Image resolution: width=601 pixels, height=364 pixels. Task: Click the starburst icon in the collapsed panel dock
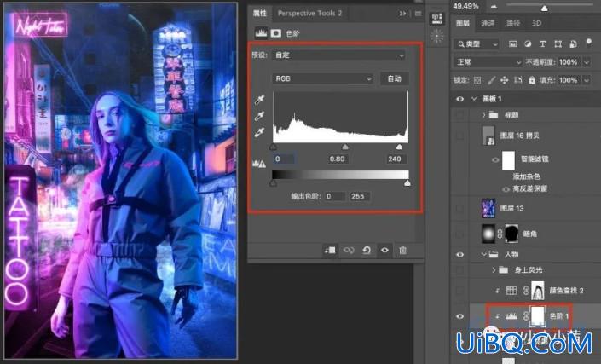pyautogui.click(x=437, y=37)
